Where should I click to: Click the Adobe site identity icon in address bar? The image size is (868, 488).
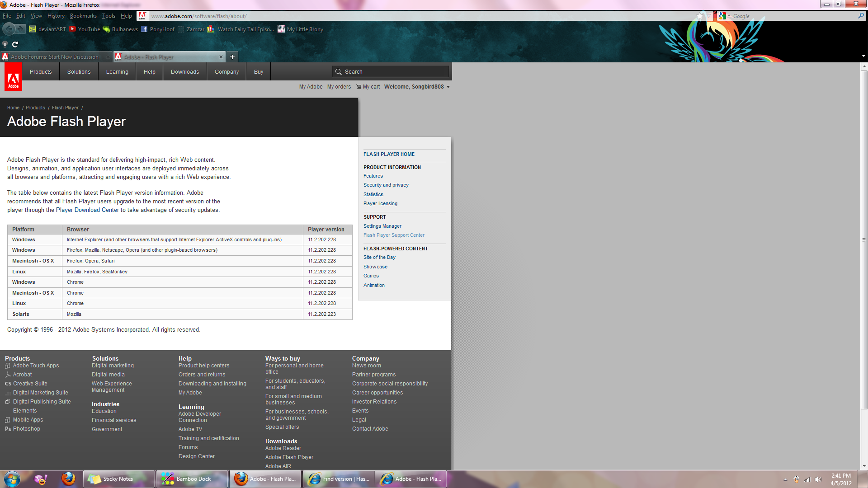142,16
